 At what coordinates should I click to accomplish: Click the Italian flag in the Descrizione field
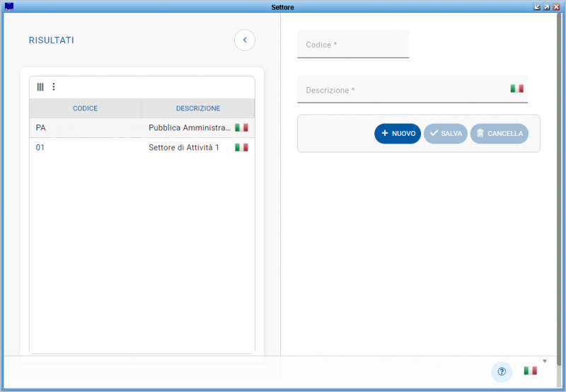point(516,88)
